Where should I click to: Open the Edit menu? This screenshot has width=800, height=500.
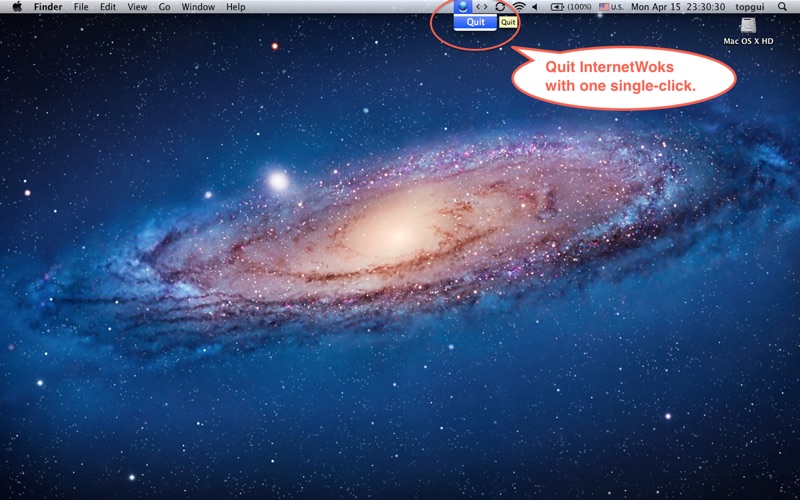(x=108, y=7)
